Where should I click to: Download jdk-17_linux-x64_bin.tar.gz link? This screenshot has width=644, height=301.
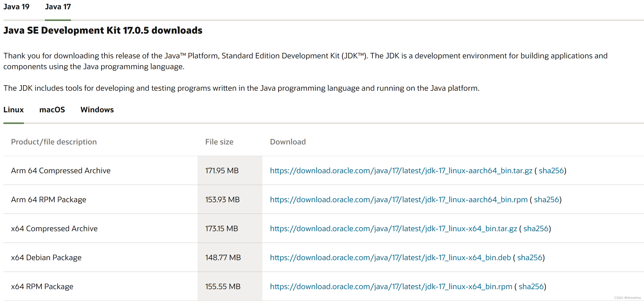point(393,229)
